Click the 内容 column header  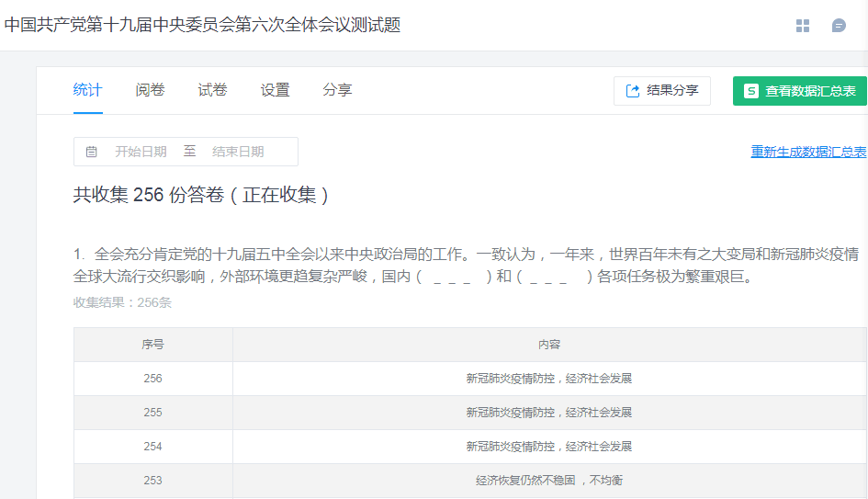coord(549,345)
